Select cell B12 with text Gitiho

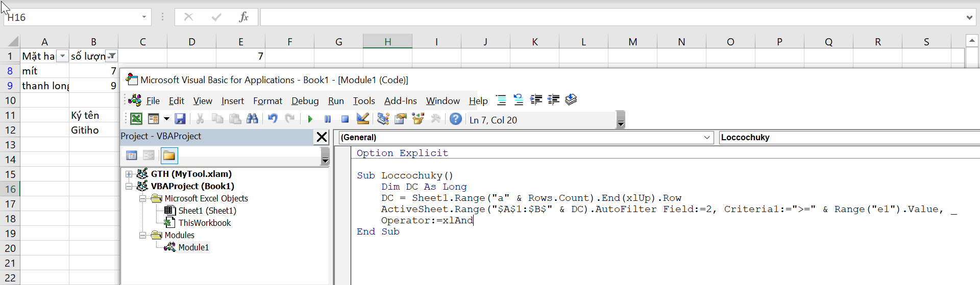coord(93,130)
